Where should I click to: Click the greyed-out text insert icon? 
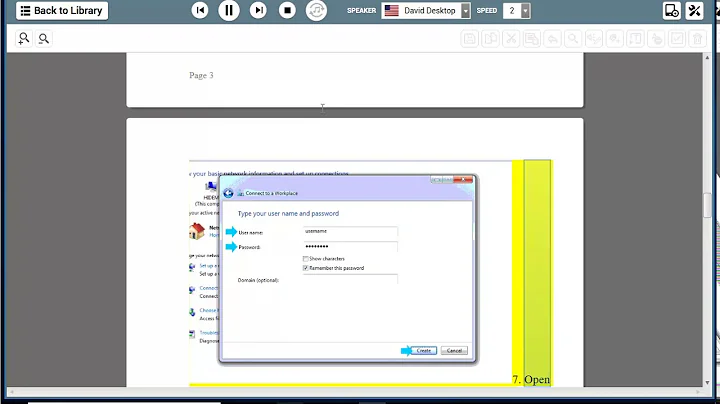pyautogui.click(x=636, y=39)
